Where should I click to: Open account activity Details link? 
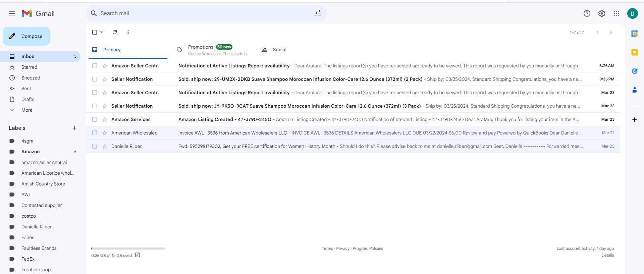607,255
